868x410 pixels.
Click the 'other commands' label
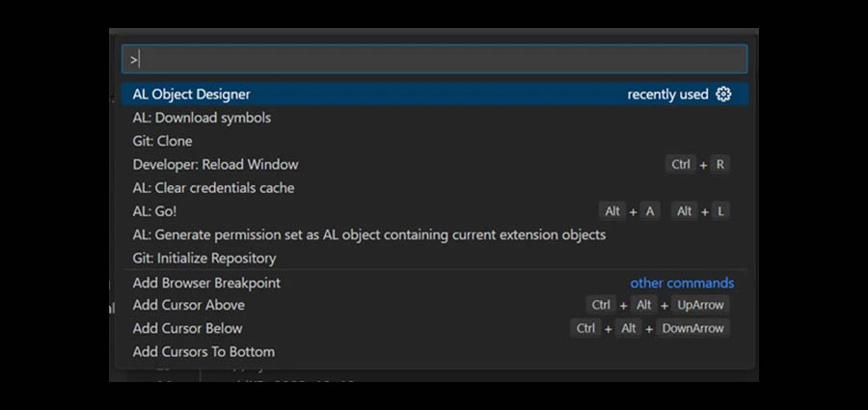[x=682, y=283]
